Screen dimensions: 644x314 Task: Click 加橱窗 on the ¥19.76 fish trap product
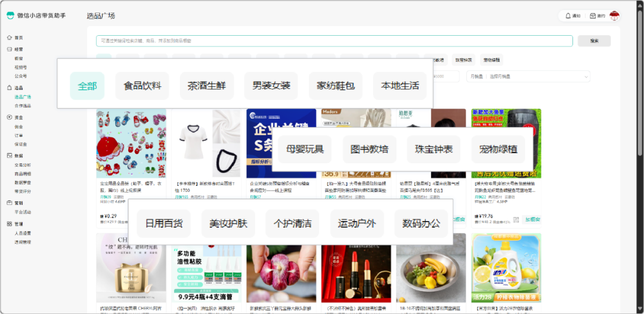[x=534, y=220]
